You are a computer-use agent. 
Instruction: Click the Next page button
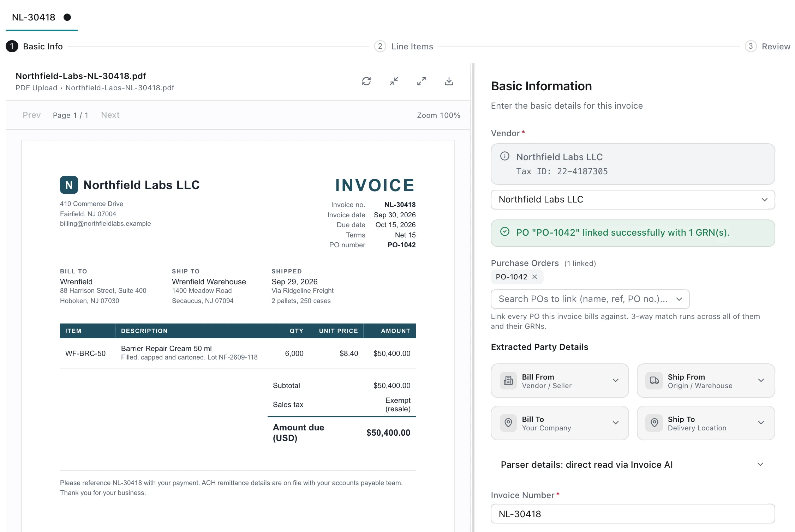pyautogui.click(x=110, y=115)
